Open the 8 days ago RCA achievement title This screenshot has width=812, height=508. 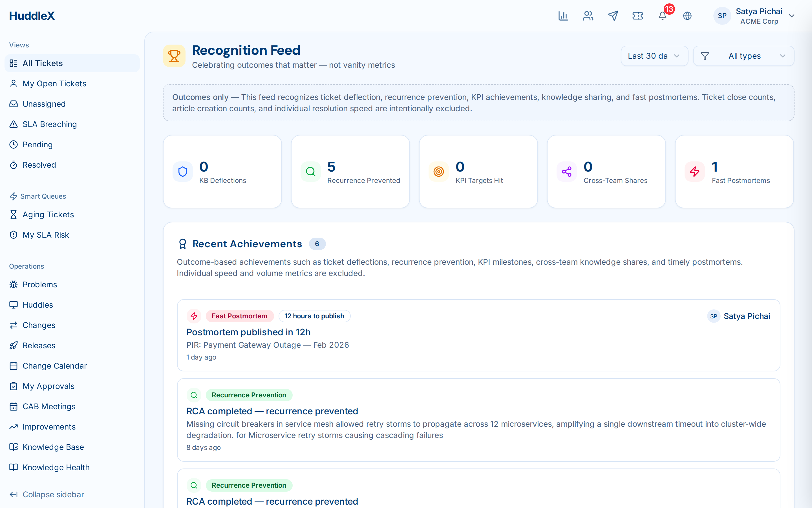point(272,411)
